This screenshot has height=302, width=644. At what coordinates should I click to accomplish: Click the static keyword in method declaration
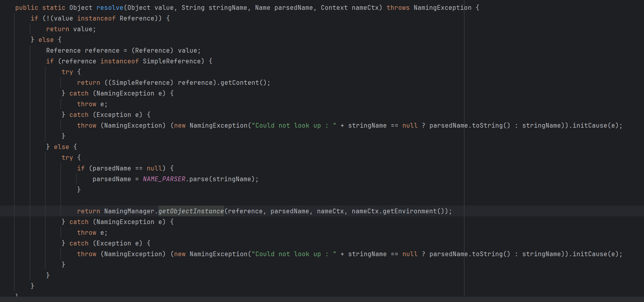pos(54,8)
